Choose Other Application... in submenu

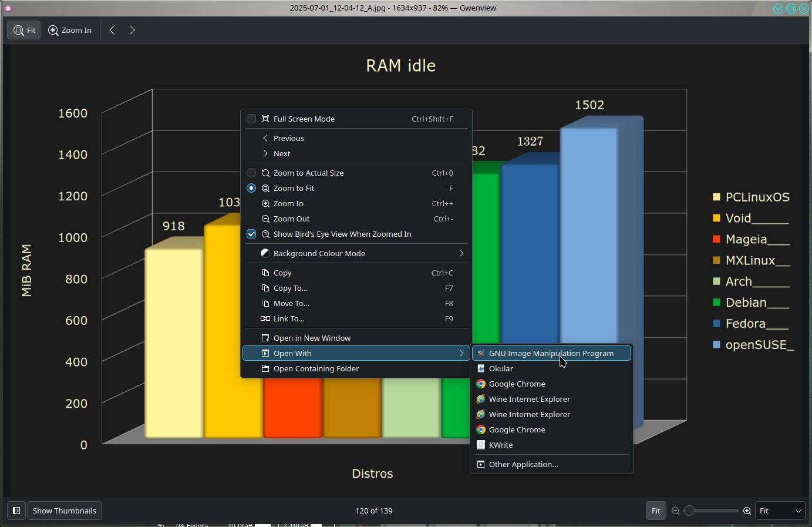coord(551,464)
